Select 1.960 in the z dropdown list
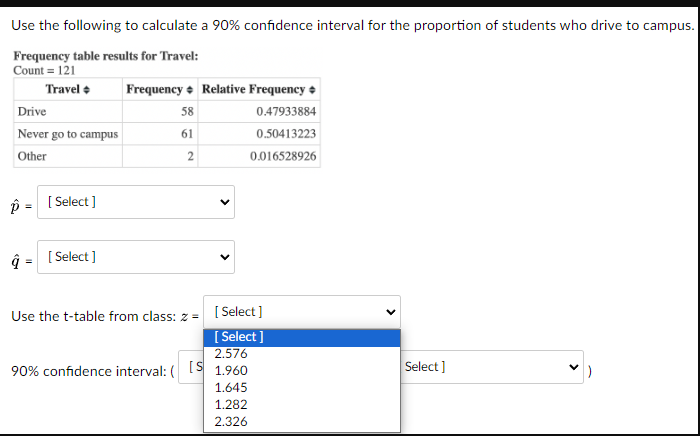This screenshot has width=700, height=436. coord(231,371)
